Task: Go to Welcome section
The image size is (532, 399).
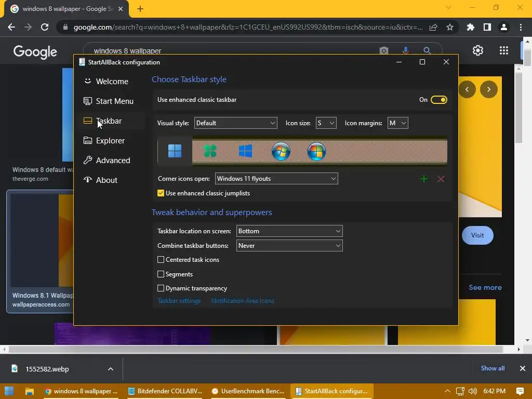Action: coord(112,82)
